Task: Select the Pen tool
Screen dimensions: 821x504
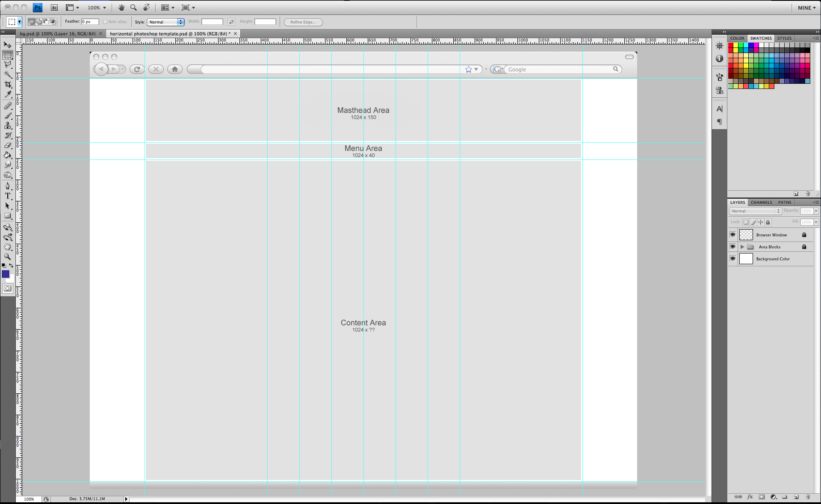Action: (x=8, y=186)
